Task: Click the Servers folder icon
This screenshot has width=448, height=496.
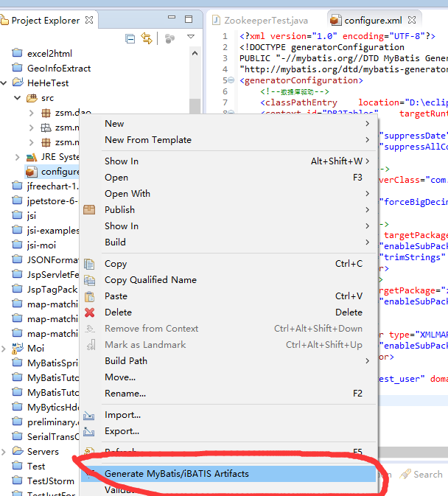Action: click(x=18, y=451)
